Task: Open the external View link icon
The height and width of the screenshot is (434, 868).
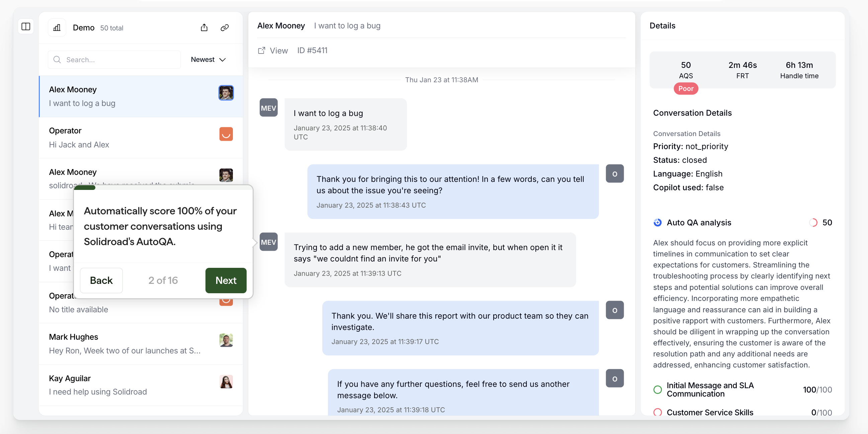Action: pyautogui.click(x=261, y=50)
